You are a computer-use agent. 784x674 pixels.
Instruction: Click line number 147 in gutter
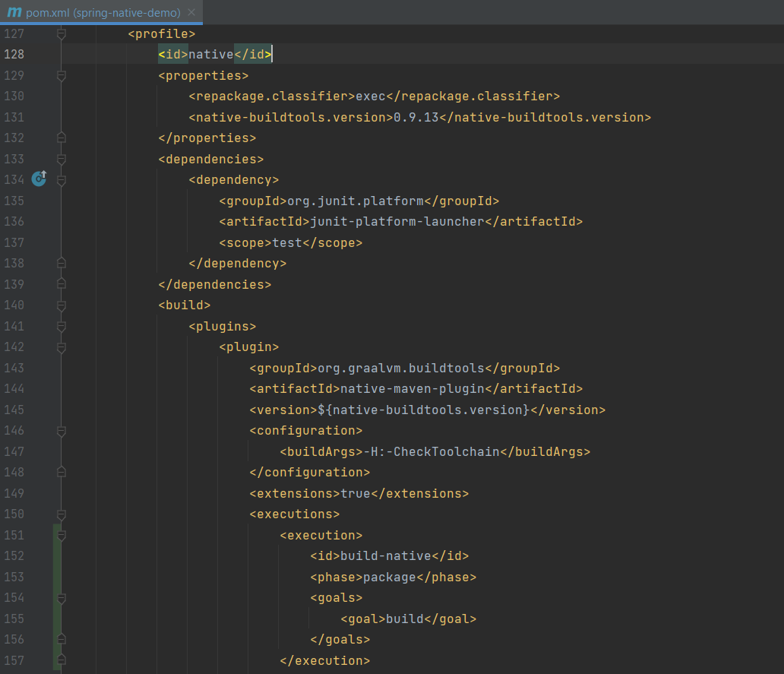coord(14,452)
